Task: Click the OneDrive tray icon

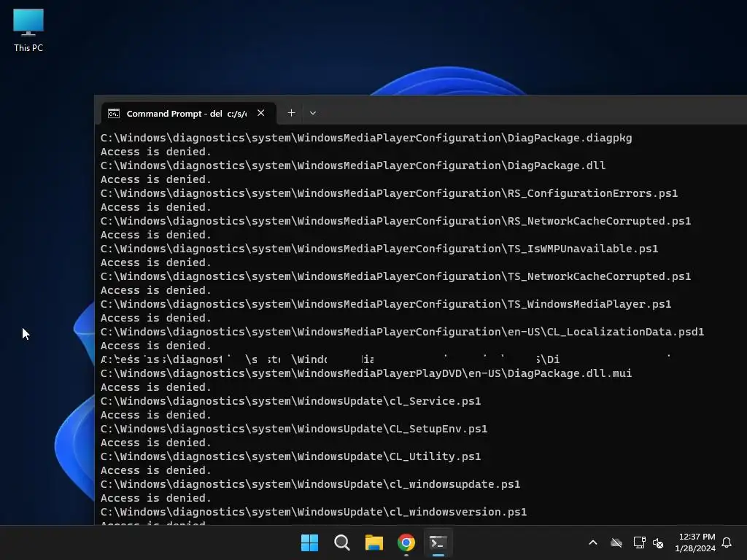Action: tap(616, 542)
